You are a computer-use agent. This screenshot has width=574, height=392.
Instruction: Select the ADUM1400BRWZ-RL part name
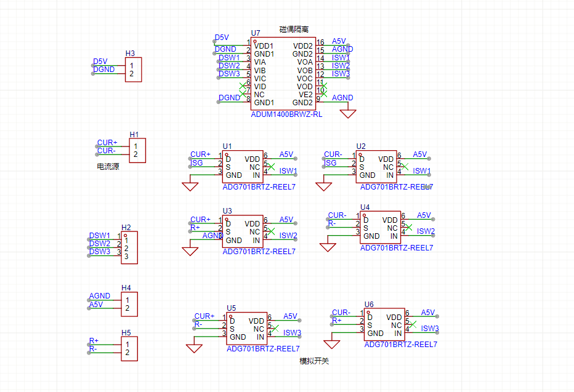point(286,114)
